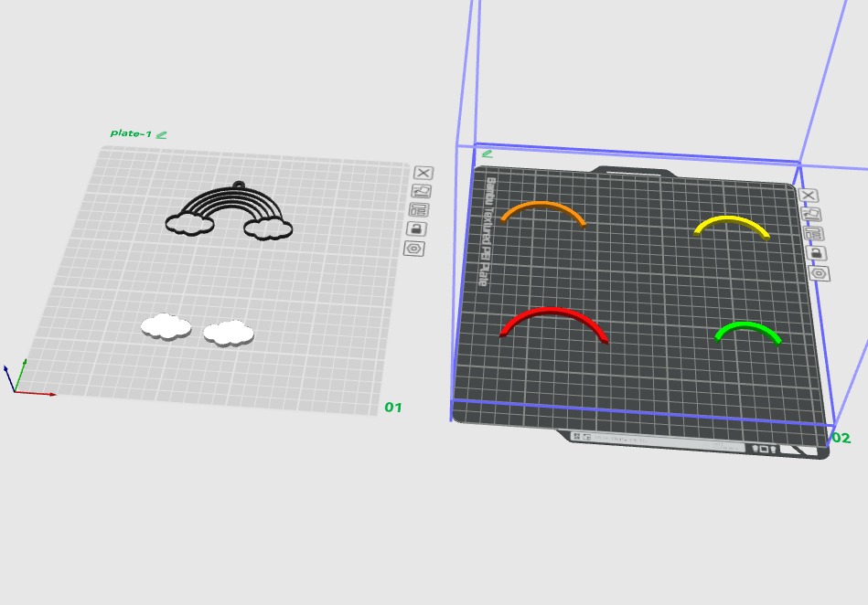Edit plate 02 name with green pencil

click(488, 154)
